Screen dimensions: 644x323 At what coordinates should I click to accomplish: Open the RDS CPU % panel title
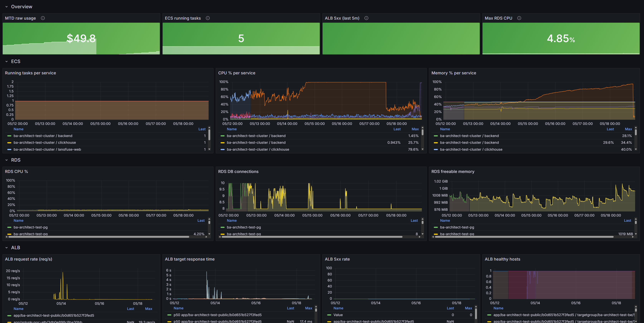pyautogui.click(x=17, y=172)
